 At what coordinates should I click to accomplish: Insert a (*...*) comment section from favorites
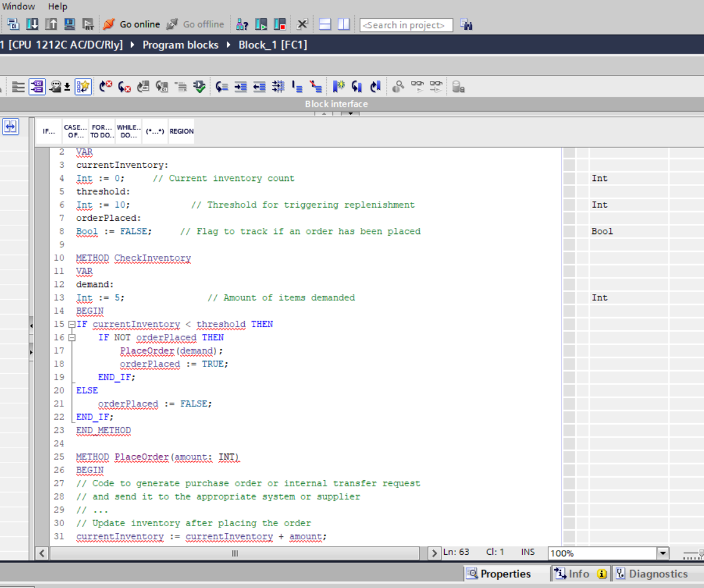point(155,131)
